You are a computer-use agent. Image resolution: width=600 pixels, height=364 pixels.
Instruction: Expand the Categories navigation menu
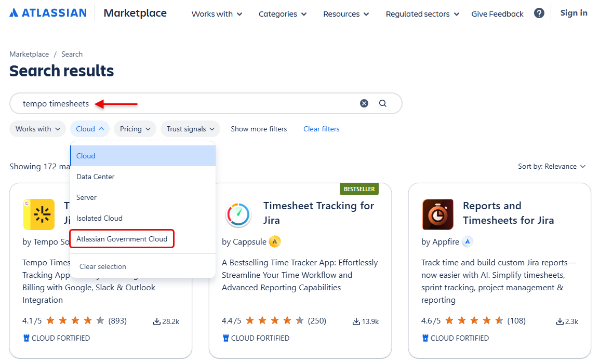point(283,14)
